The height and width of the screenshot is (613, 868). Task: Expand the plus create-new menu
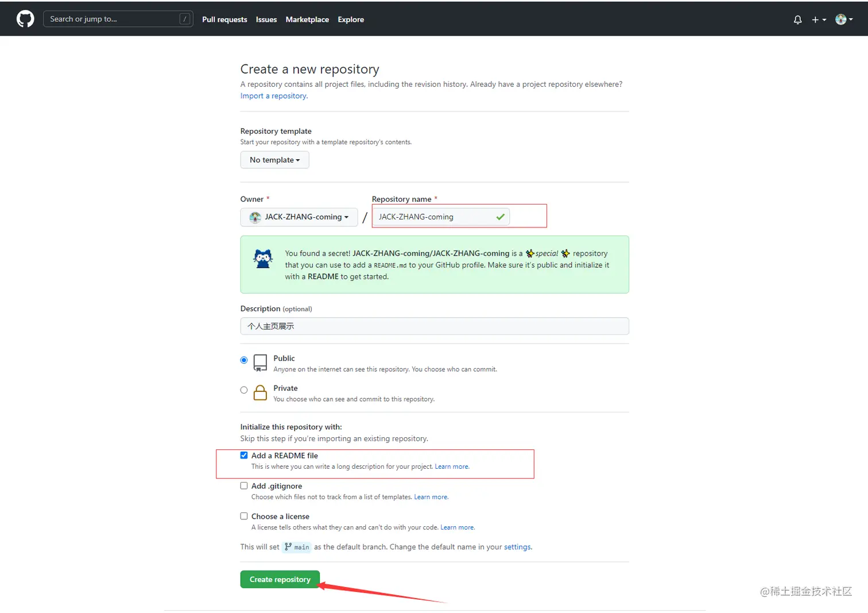point(819,20)
